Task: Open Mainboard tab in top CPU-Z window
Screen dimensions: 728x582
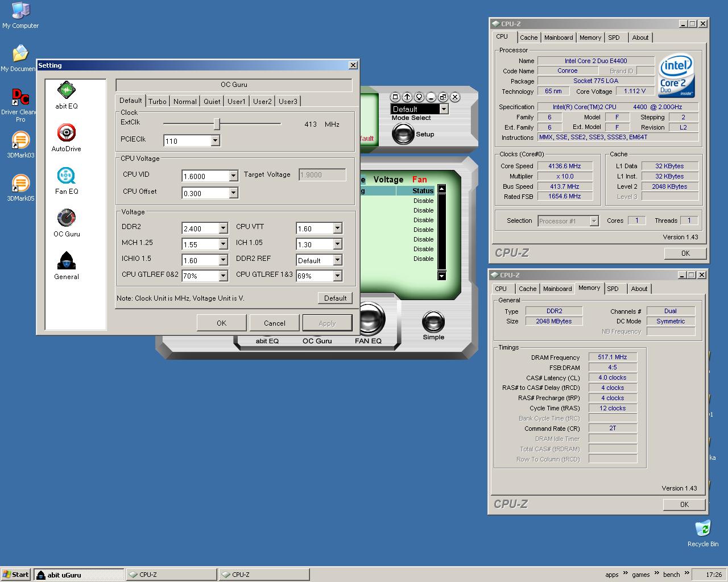Action: pyautogui.click(x=559, y=38)
